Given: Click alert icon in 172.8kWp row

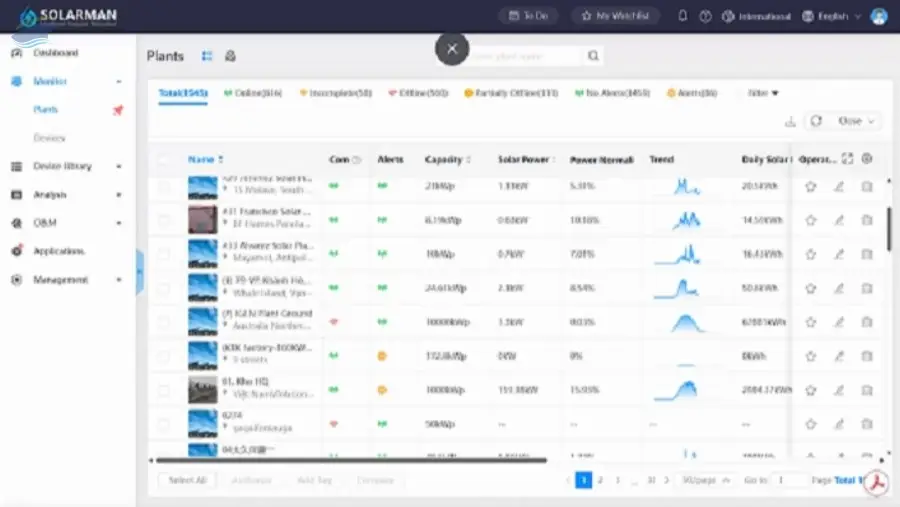Looking at the screenshot, I should 382,356.
